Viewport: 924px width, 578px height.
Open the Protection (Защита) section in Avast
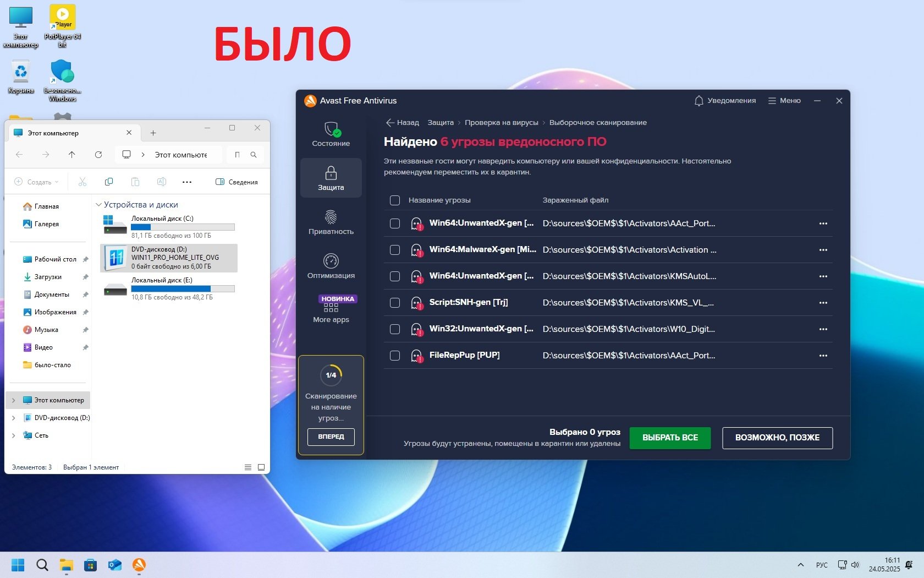point(331,178)
